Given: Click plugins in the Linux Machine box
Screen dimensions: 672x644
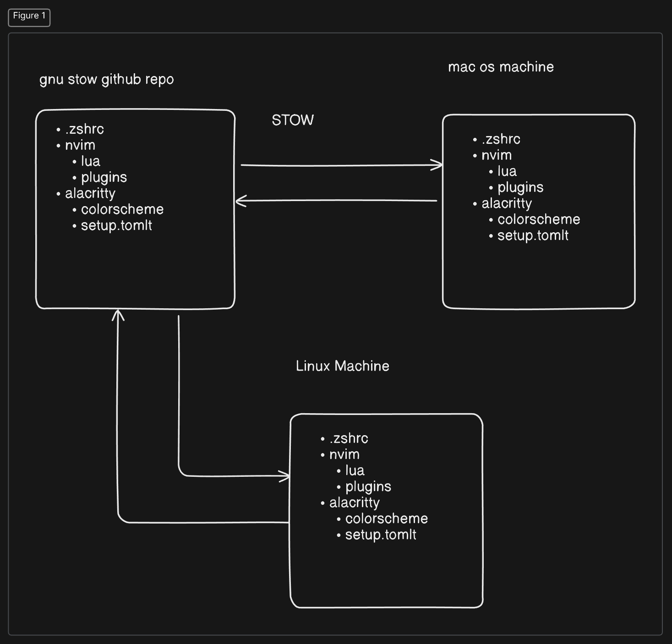Looking at the screenshot, I should (368, 487).
